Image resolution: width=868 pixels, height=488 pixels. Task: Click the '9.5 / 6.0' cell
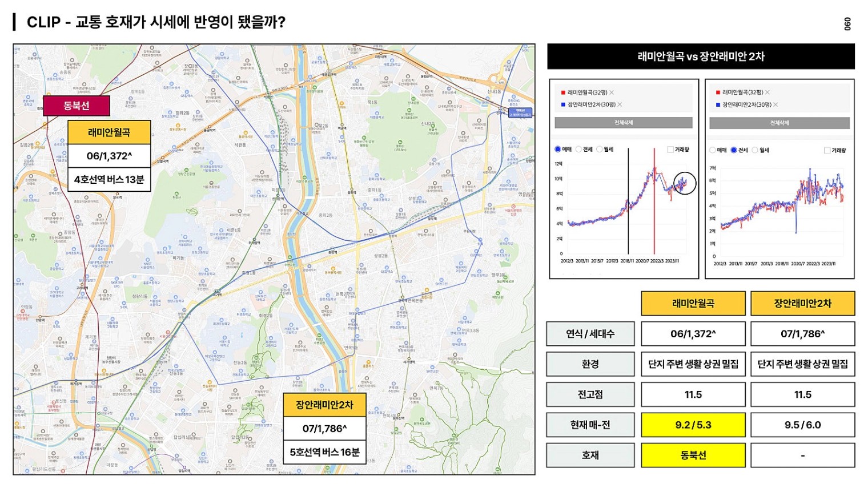tap(803, 425)
